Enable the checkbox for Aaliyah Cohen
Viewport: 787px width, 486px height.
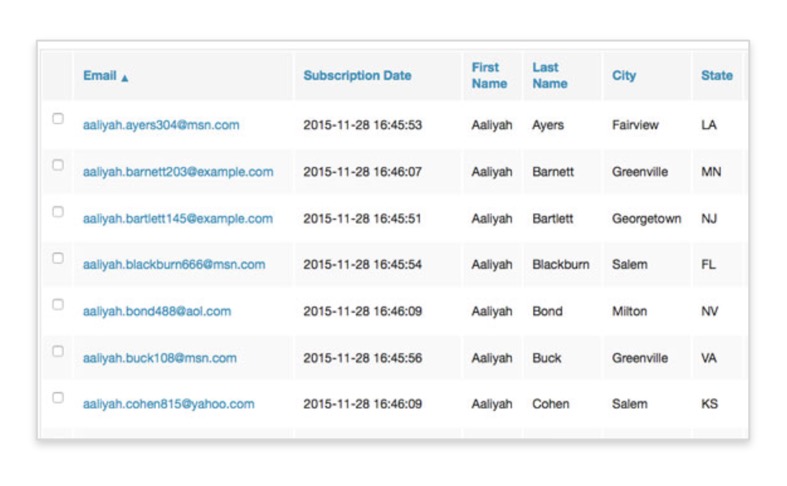(58, 398)
